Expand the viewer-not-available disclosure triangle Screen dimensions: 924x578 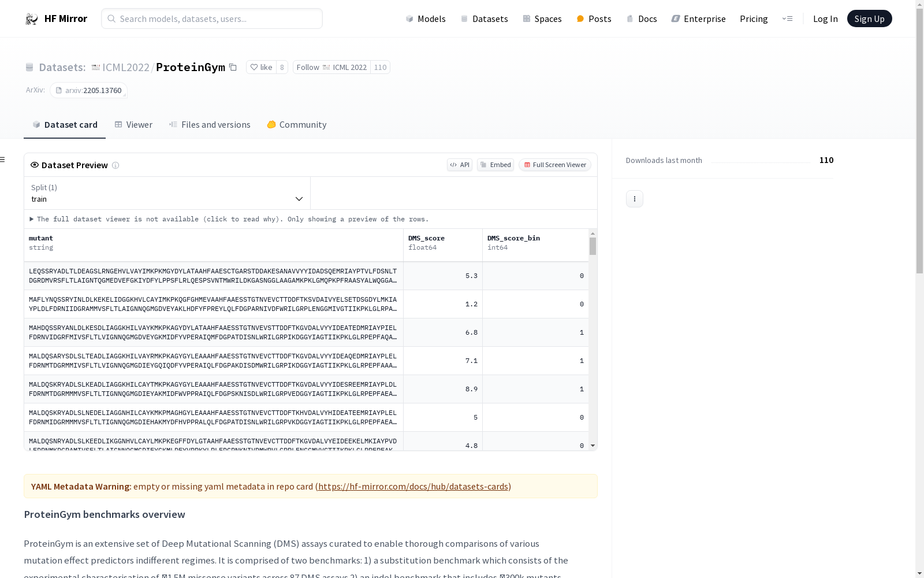coord(32,219)
